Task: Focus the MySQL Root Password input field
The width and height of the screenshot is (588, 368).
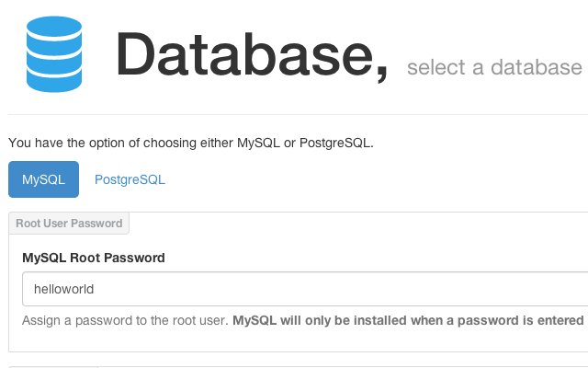Action: 305,289
